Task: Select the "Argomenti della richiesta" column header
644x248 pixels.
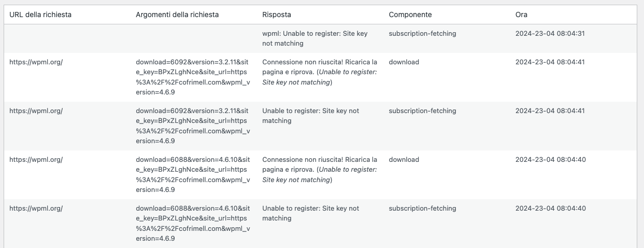Action: point(177,15)
